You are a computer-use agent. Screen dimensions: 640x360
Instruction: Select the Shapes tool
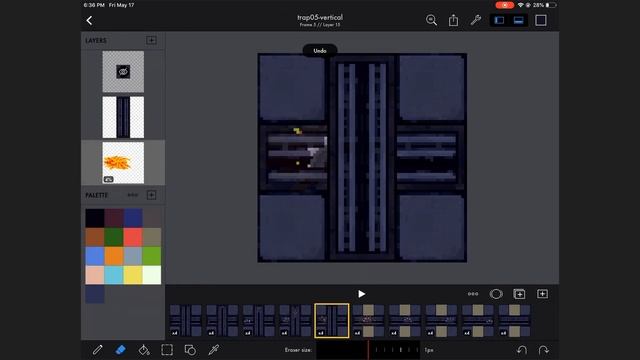[x=190, y=350]
